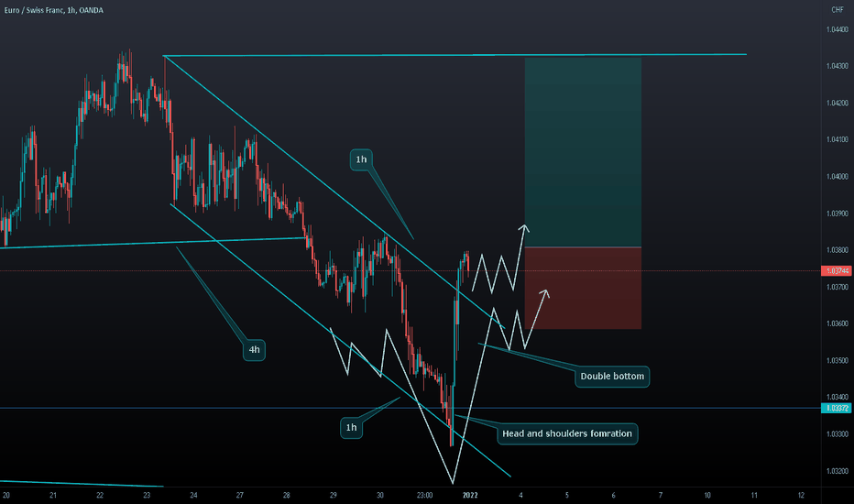Click the date label 30 on time axis
Viewport: 854px width, 504px height.
[379, 495]
